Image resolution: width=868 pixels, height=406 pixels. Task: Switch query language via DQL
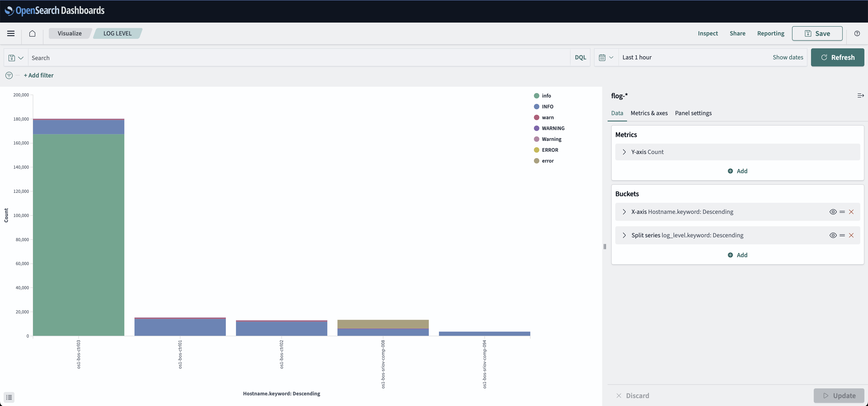pyautogui.click(x=580, y=57)
